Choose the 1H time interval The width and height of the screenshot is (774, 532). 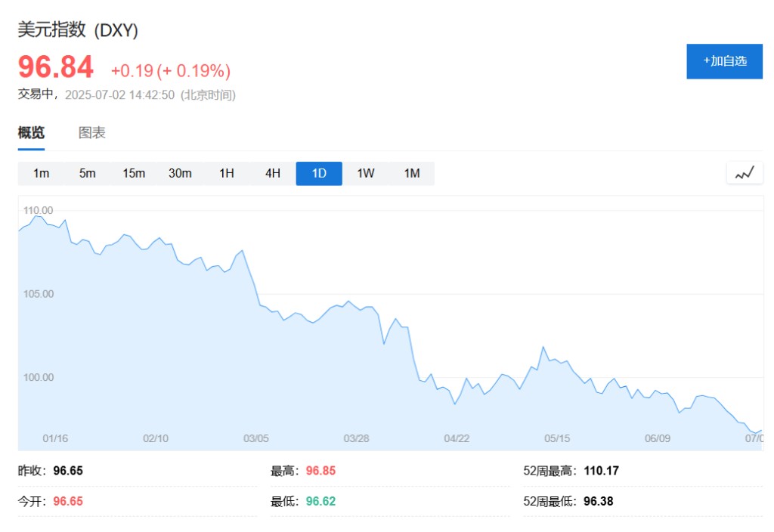point(227,173)
